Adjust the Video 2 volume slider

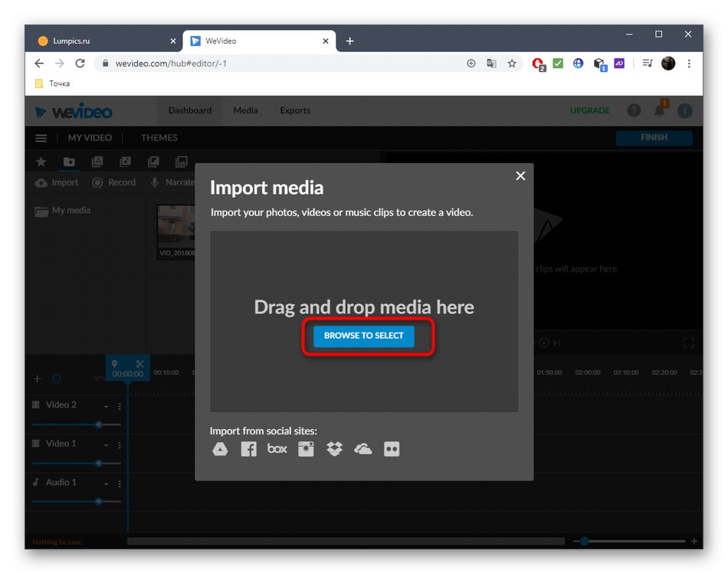pyautogui.click(x=98, y=425)
